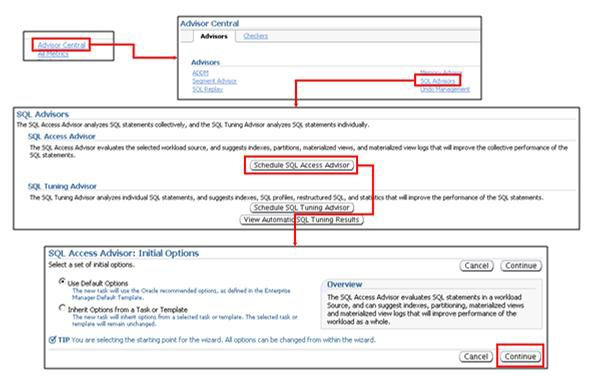The width and height of the screenshot is (596, 380).
Task: Open the SQL Replay link
Action: [208, 89]
